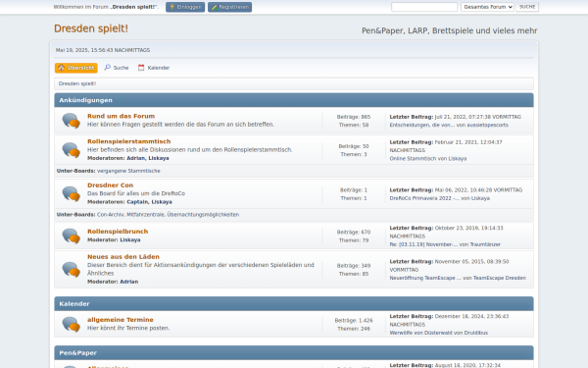This screenshot has height=368, width=588.
Task: Select the date text 'Mai 19, 2025, 15:56:43 NACHMITTAGS'
Action: pyautogui.click(x=103, y=50)
